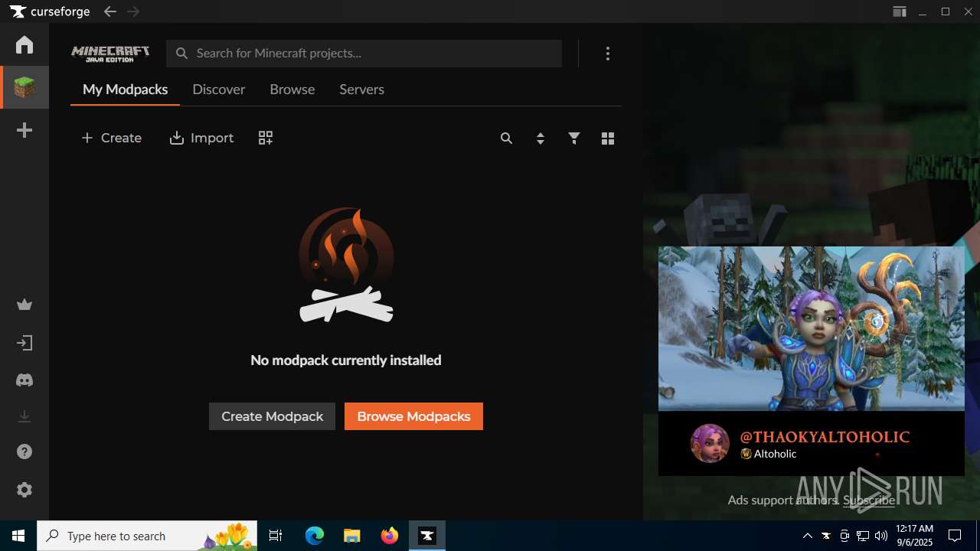980x551 pixels.
Task: Click the Subscribe link
Action: tap(869, 500)
